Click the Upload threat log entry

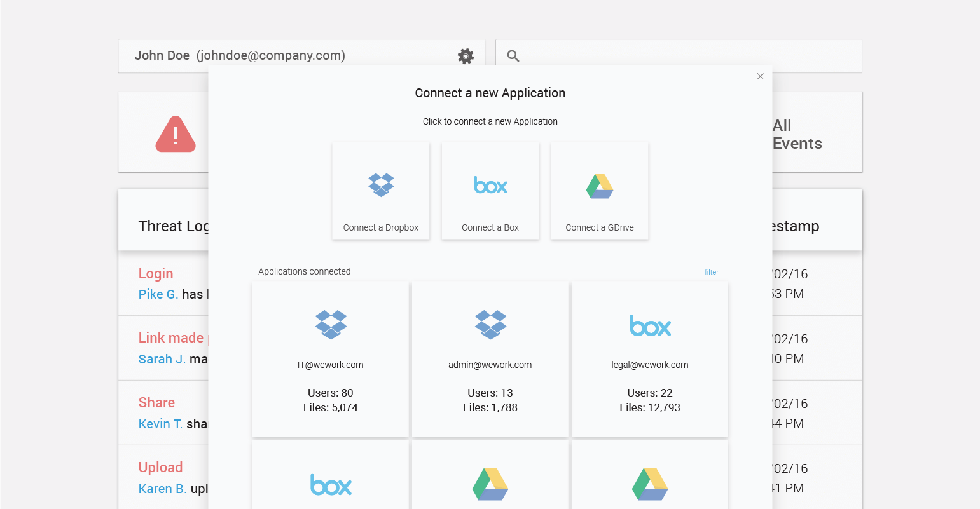(x=160, y=467)
